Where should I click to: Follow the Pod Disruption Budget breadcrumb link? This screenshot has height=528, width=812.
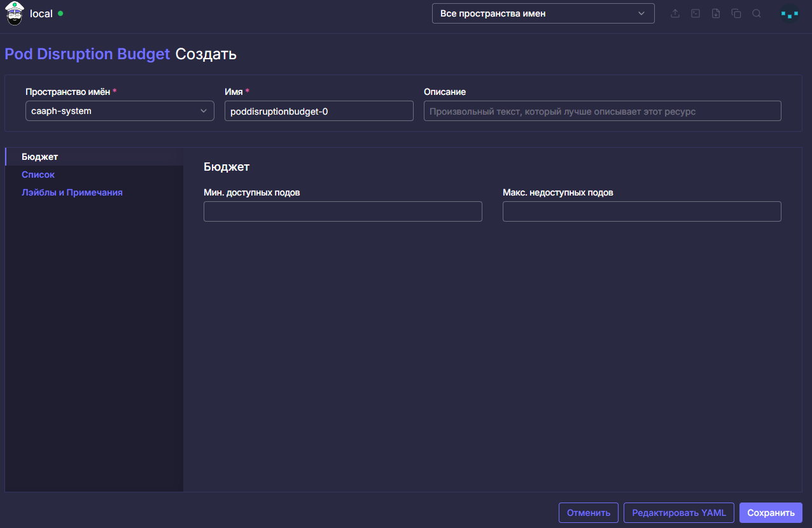[x=87, y=54]
